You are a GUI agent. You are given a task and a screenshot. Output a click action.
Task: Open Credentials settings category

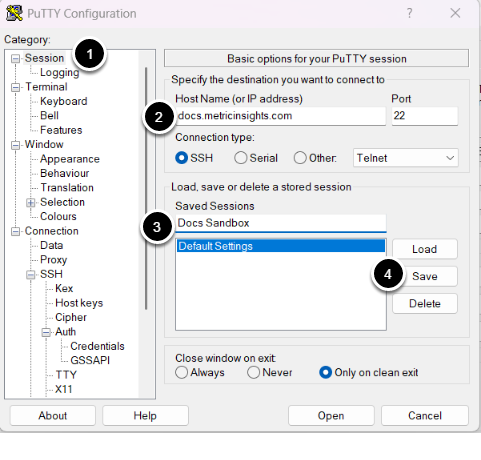97,346
